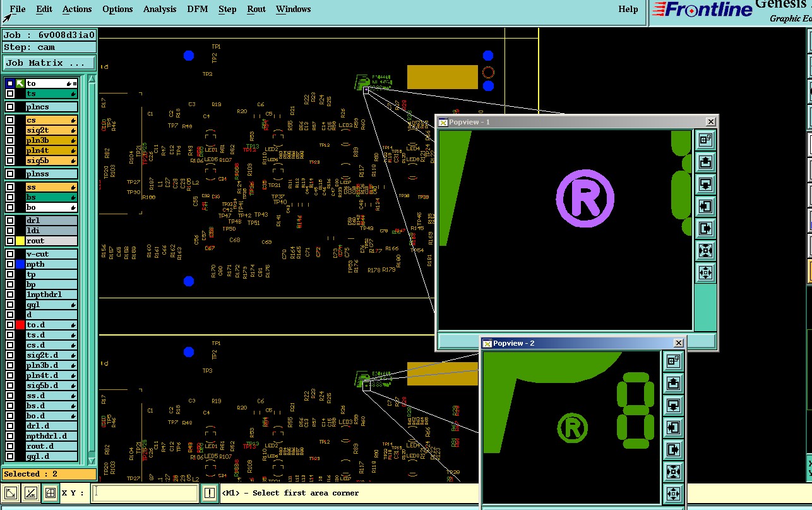The width and height of the screenshot is (812, 510).
Task: Open the Edit menu
Action: tap(44, 9)
